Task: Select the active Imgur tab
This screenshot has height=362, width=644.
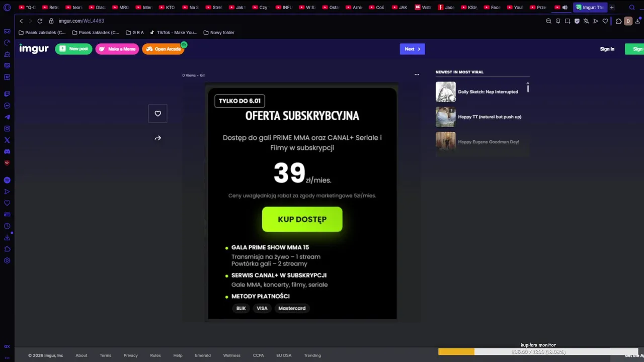Action: click(x=590, y=8)
